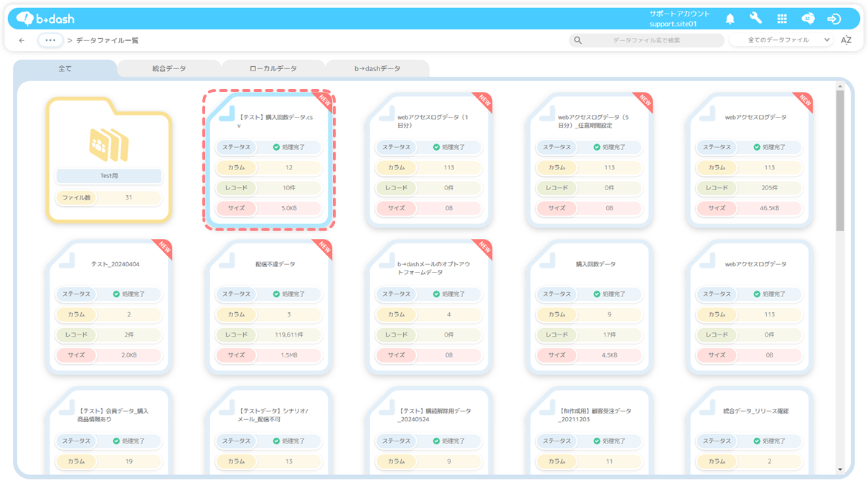Open the 統合データ_リリース確認 card
The image size is (868, 488).
point(749,431)
